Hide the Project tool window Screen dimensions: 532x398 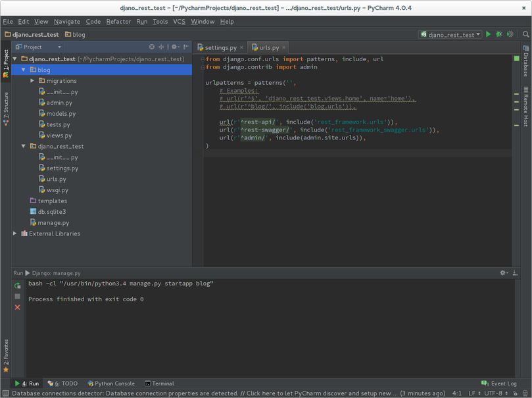coord(186,47)
